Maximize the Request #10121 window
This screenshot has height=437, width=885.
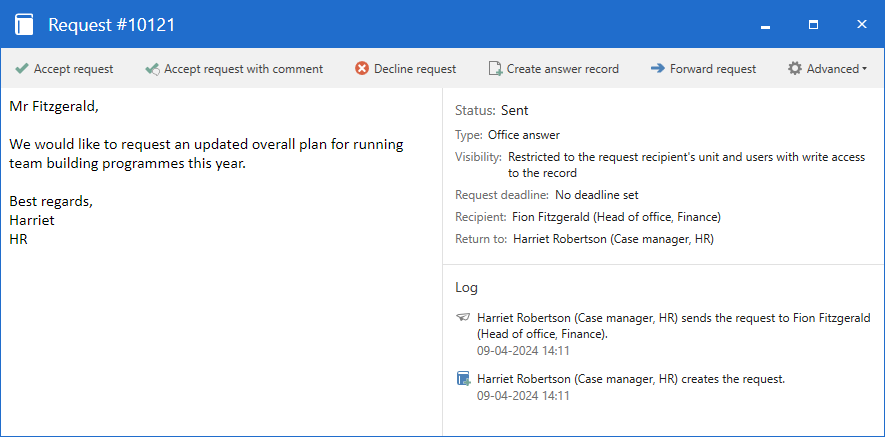813,24
